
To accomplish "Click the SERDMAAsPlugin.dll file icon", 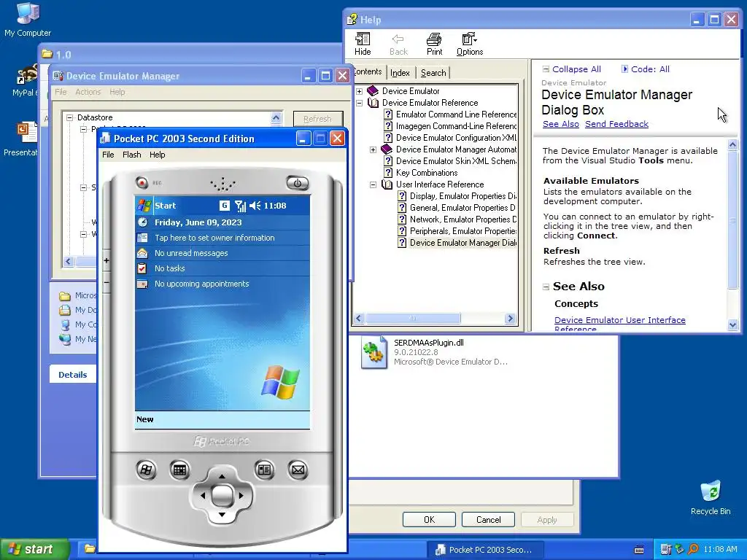I will (x=374, y=352).
